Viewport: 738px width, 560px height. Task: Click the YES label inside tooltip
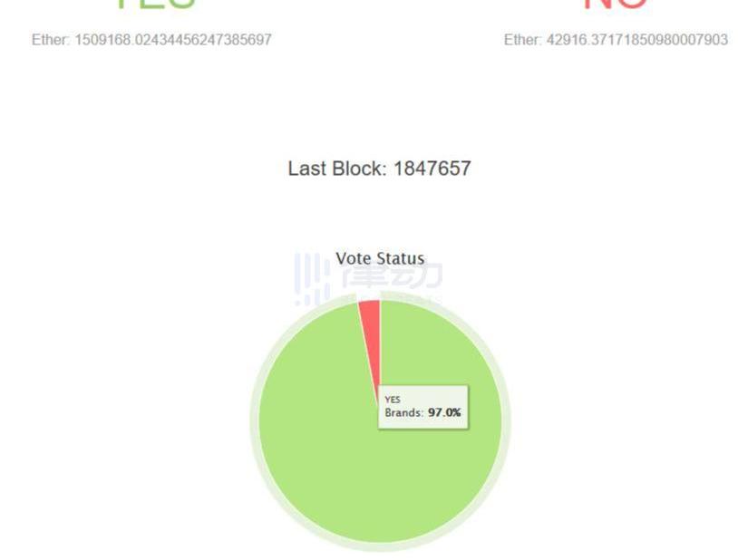pos(393,400)
